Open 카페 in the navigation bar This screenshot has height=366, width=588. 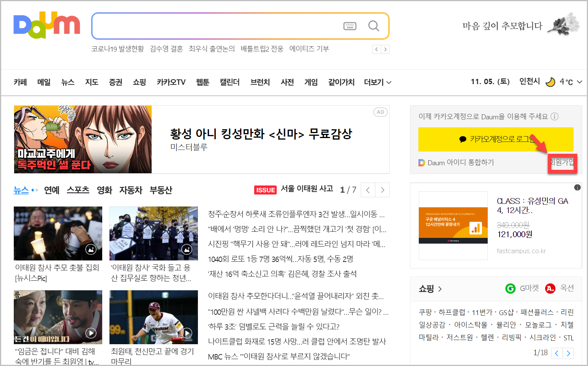coord(20,82)
